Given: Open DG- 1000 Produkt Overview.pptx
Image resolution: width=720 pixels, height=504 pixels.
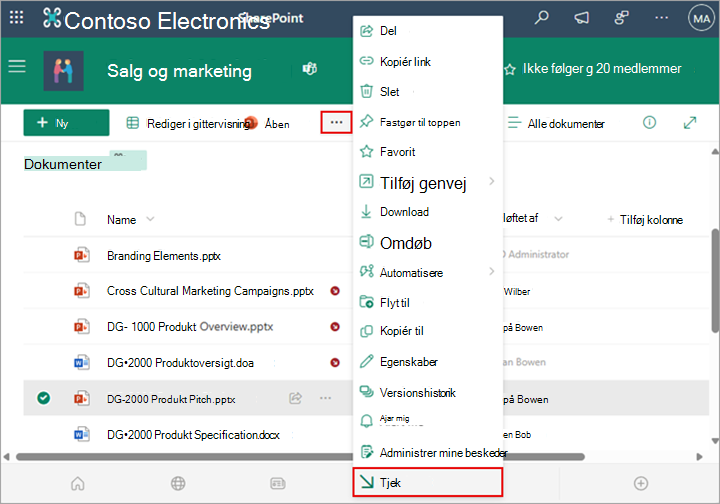Looking at the screenshot, I should coord(190,327).
